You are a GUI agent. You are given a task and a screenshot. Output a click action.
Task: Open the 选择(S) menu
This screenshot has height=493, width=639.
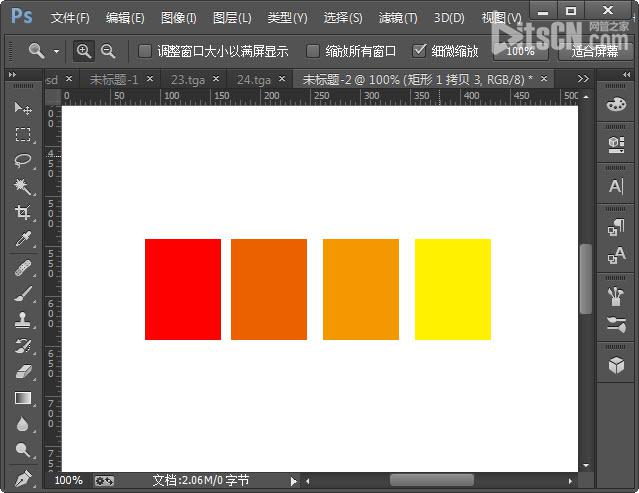click(x=343, y=18)
